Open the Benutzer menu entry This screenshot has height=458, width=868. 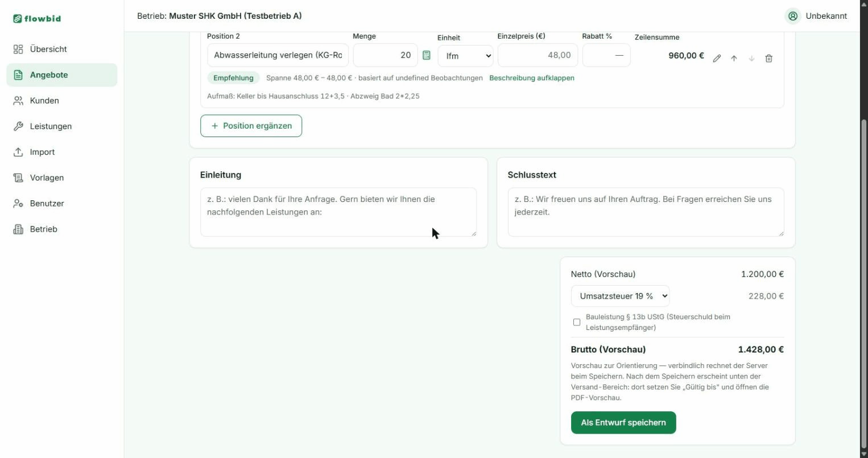pos(62,203)
